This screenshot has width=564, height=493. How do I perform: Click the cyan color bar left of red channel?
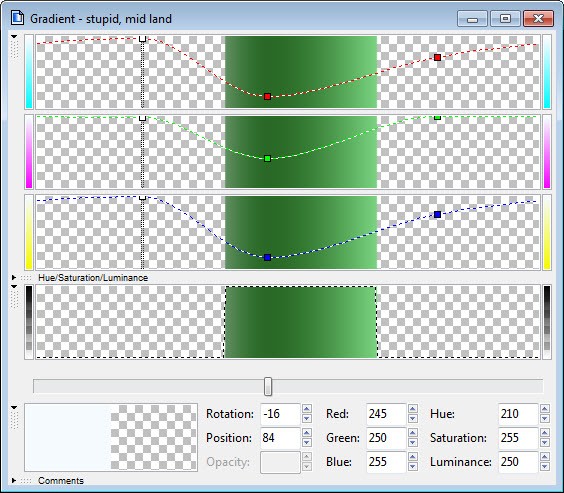click(29, 72)
